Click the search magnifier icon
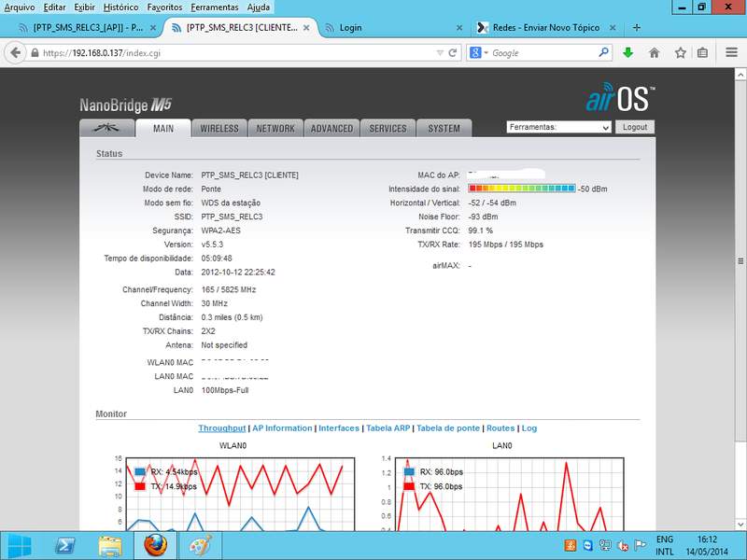 click(x=603, y=52)
